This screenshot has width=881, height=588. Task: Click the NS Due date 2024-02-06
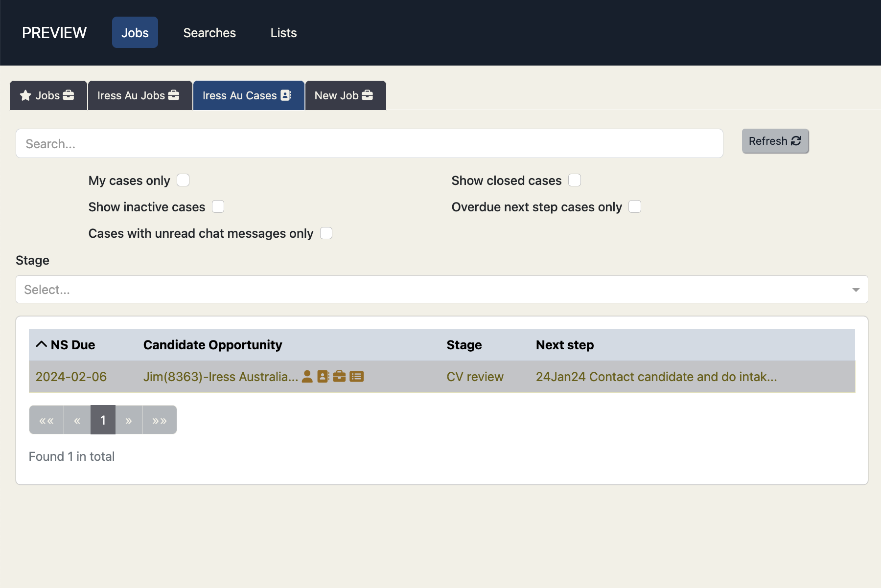click(70, 377)
